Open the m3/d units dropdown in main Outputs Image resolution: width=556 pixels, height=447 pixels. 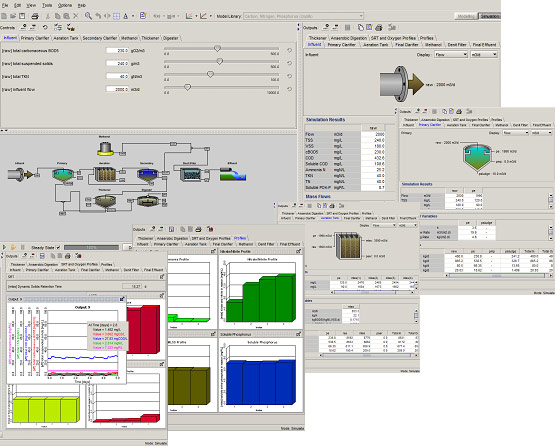click(x=484, y=55)
